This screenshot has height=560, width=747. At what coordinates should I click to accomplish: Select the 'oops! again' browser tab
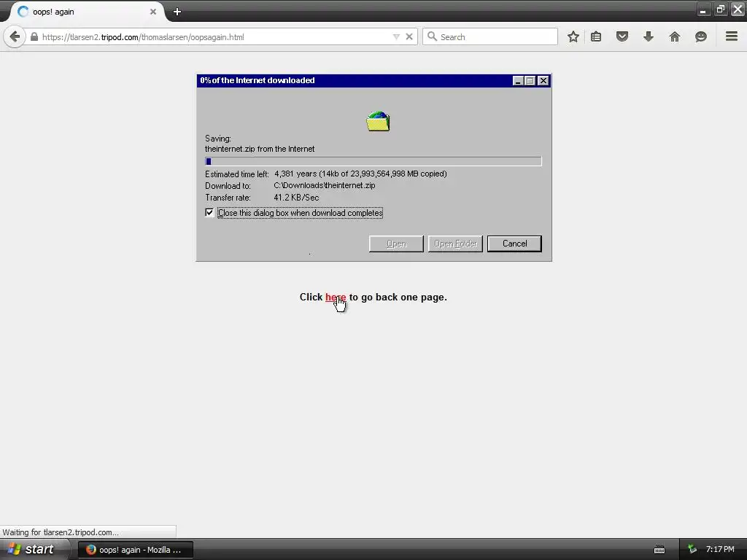pos(86,12)
